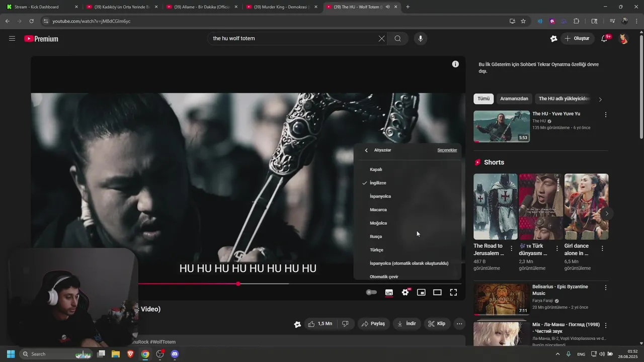This screenshot has width=644, height=362.
Task: Start voice search with the microphone icon
Action: point(421,39)
